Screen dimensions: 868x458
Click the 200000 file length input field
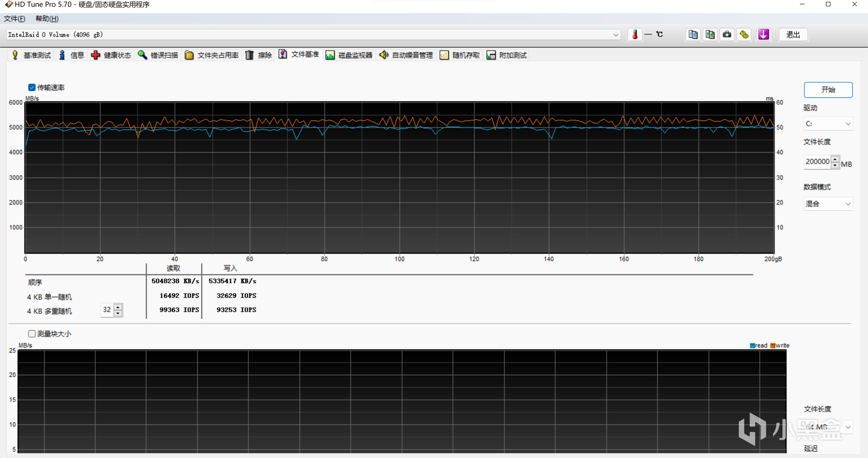point(818,162)
